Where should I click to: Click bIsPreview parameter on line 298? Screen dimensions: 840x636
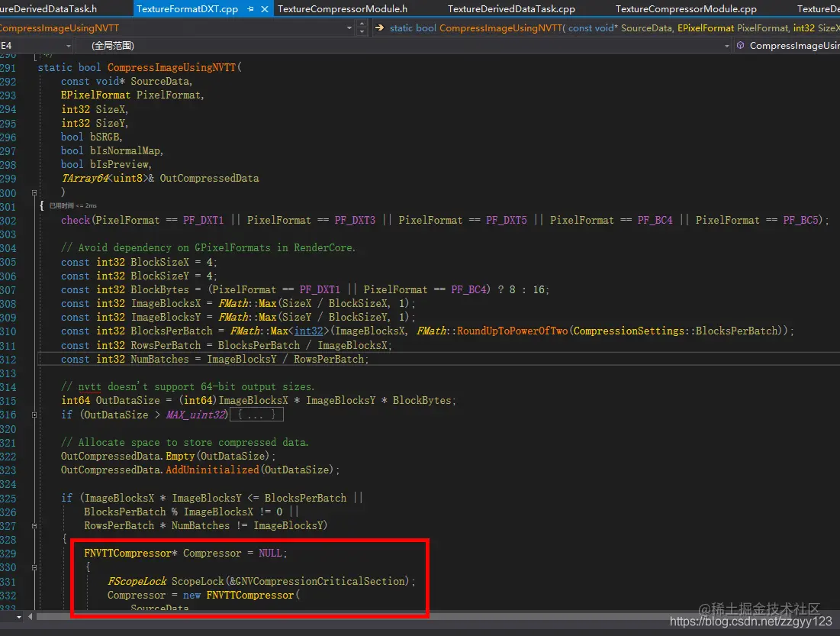[119, 165]
